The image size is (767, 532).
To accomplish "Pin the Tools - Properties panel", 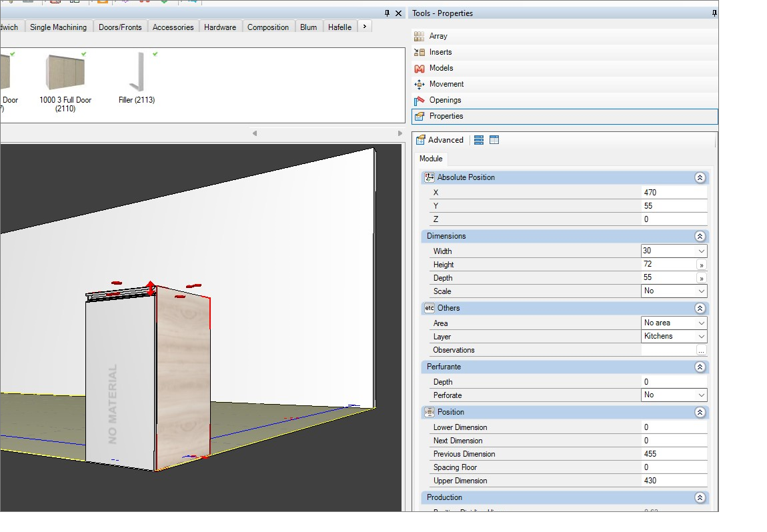I will click(714, 13).
